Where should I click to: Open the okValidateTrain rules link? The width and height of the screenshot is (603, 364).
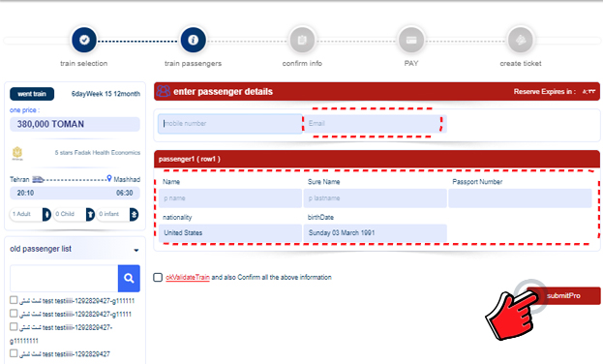point(188,277)
